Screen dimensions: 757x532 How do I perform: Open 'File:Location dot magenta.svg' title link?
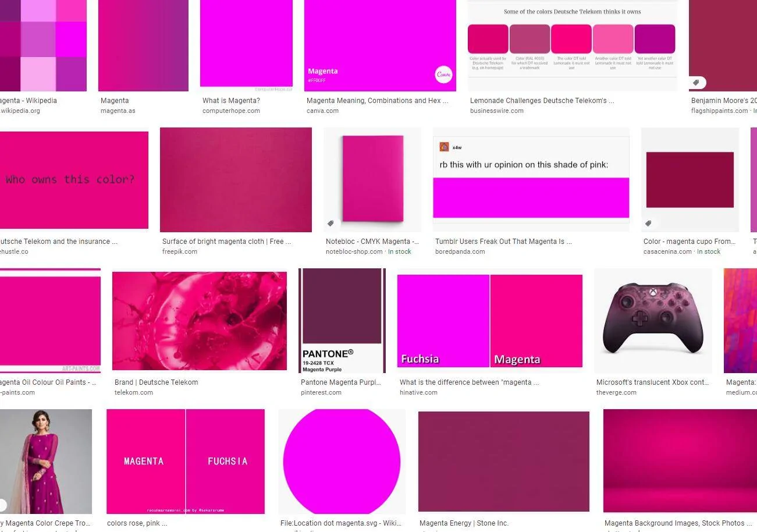341,523
